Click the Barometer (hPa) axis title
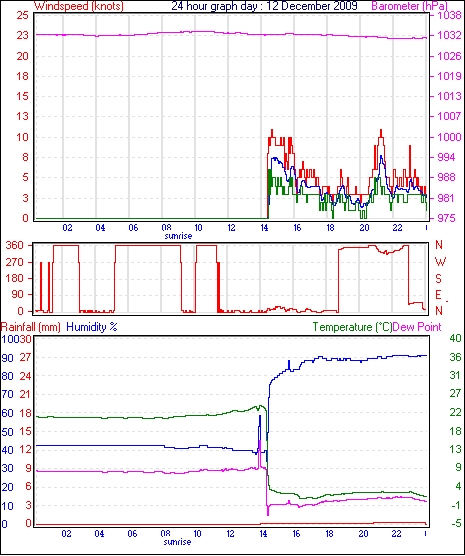 pyautogui.click(x=409, y=6)
